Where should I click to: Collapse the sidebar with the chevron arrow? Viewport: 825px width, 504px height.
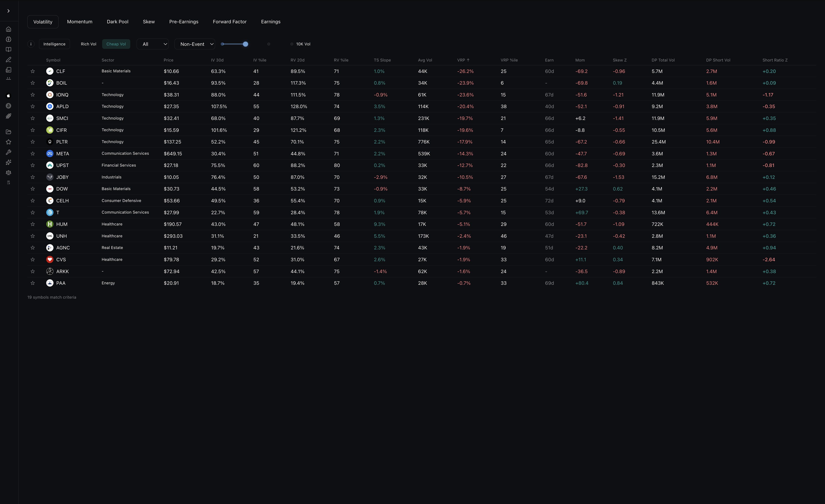pyautogui.click(x=8, y=11)
